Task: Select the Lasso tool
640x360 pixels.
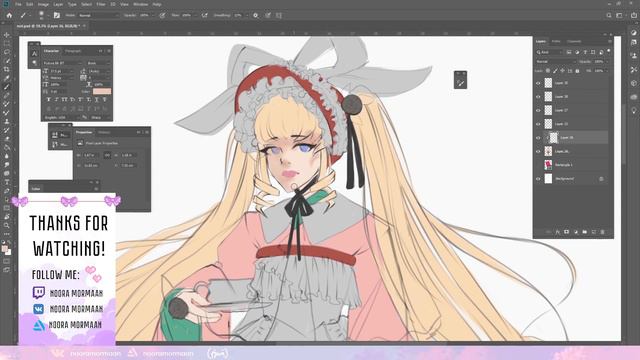Action: pyautogui.click(x=7, y=52)
